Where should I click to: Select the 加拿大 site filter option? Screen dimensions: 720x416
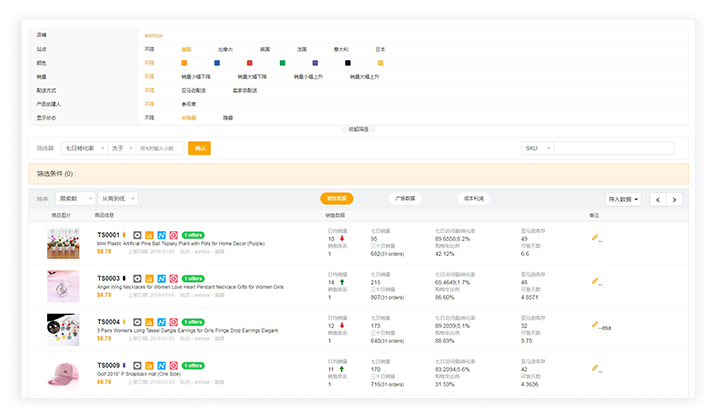[x=226, y=49]
